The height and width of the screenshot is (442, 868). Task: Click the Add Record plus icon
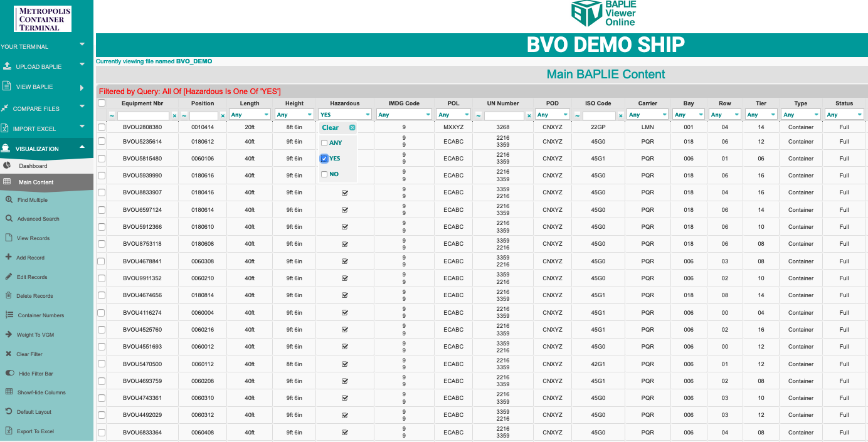[9, 257]
